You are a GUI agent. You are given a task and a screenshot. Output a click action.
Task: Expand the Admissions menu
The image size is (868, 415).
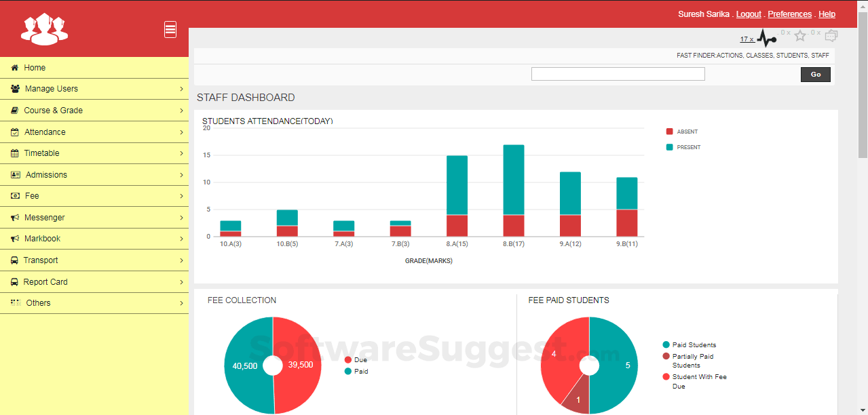[182, 174]
